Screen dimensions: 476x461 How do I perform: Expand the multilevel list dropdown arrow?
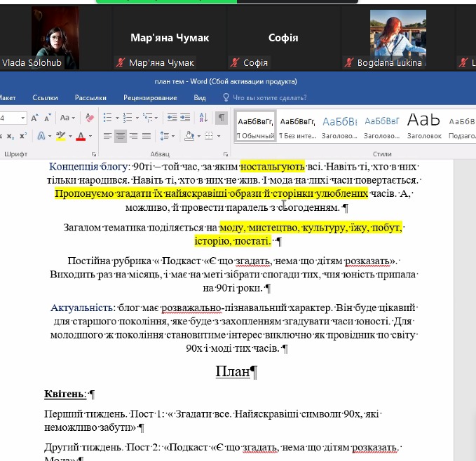coord(156,118)
